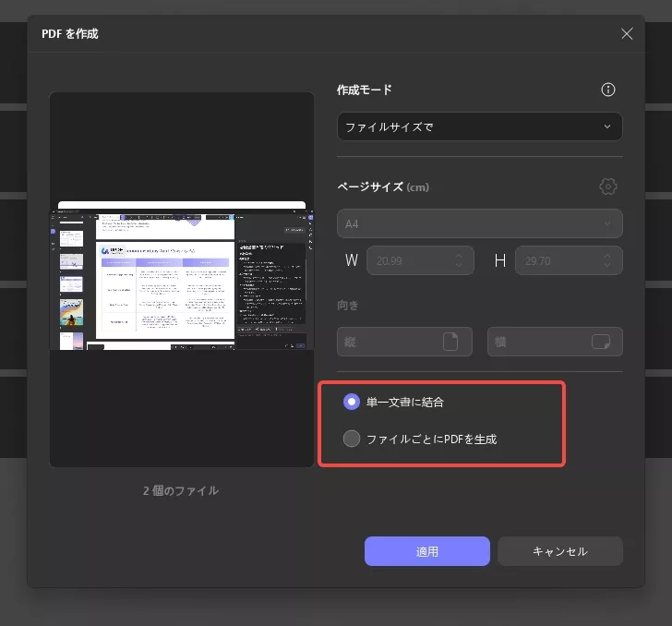
Task: Expand the ファイルサイズで creation mode dropdown
Action: pos(480,126)
